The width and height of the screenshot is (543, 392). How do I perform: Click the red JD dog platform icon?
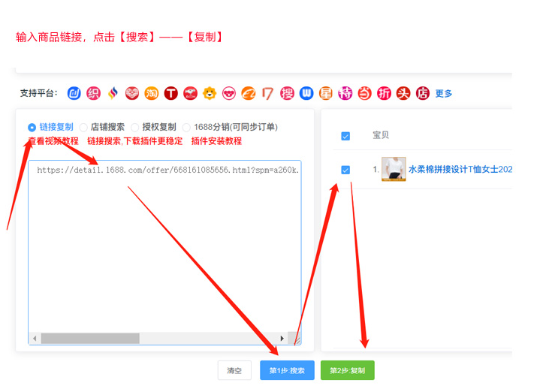click(x=190, y=93)
